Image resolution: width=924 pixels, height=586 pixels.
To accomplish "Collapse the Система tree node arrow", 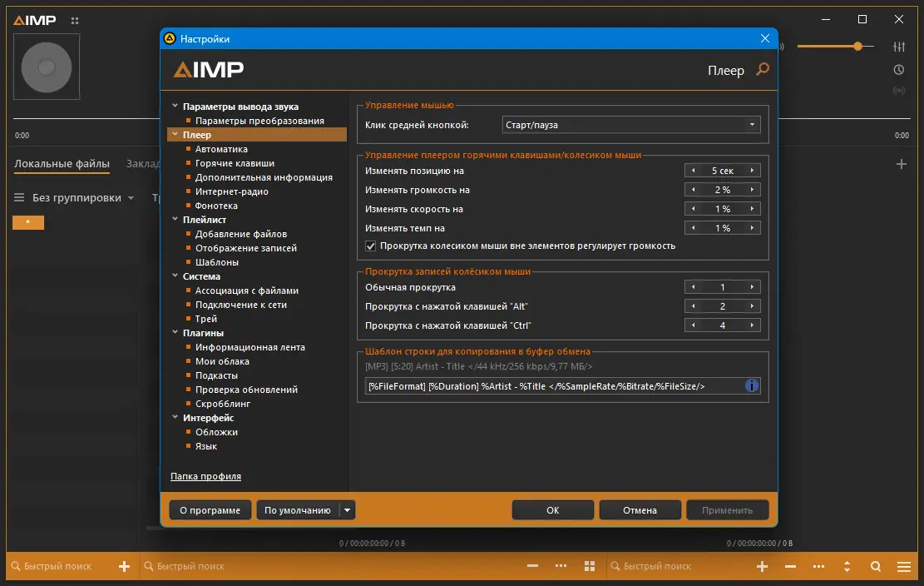I will click(175, 276).
